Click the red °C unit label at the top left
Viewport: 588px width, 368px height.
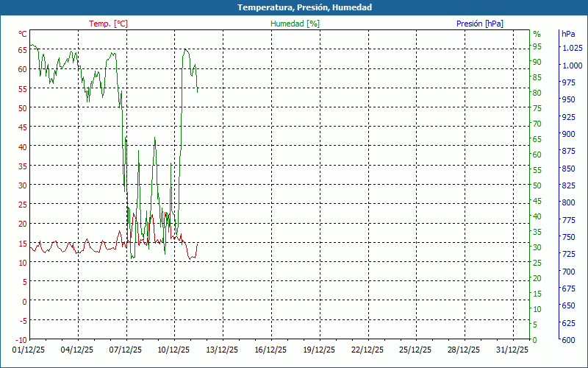[x=23, y=34]
